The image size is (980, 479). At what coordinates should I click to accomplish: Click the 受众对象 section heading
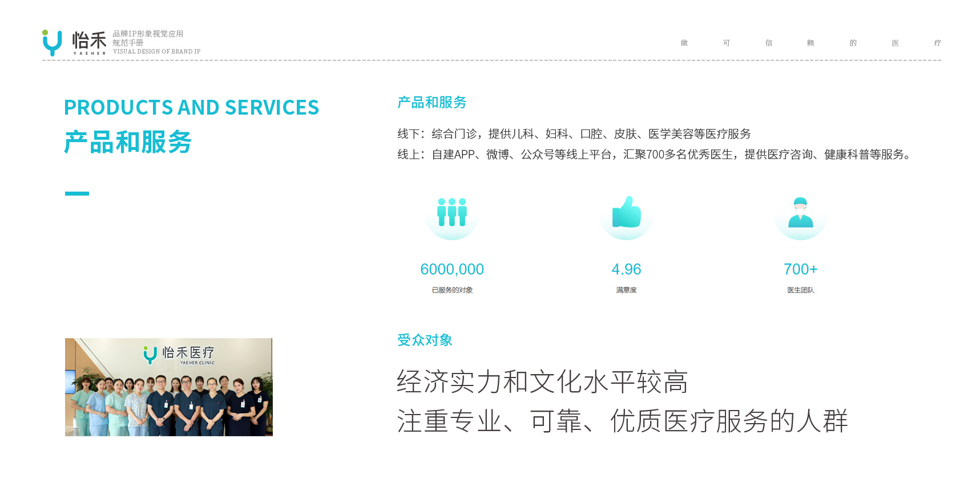425,340
